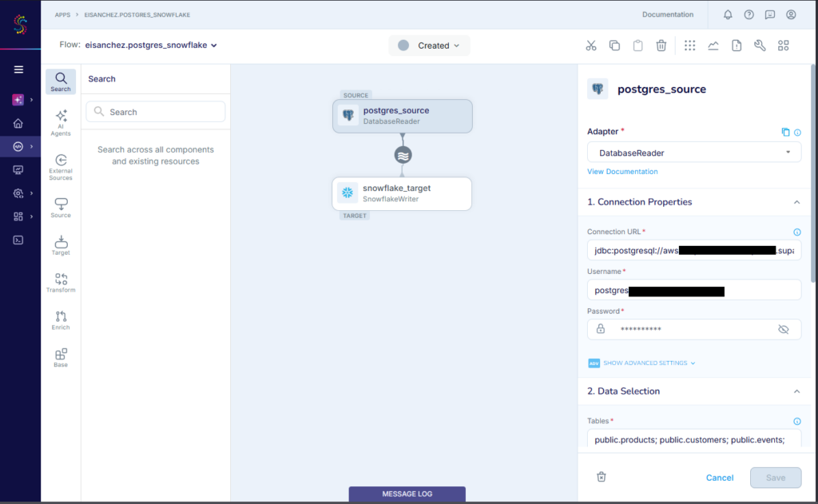The image size is (818, 504).
Task: Click the Password field
Action: coord(694,329)
